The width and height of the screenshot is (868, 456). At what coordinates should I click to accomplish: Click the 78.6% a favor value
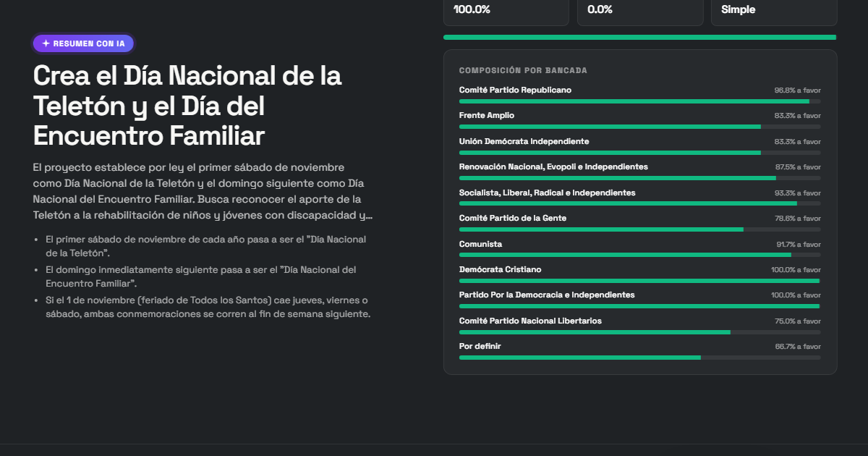coord(797,219)
